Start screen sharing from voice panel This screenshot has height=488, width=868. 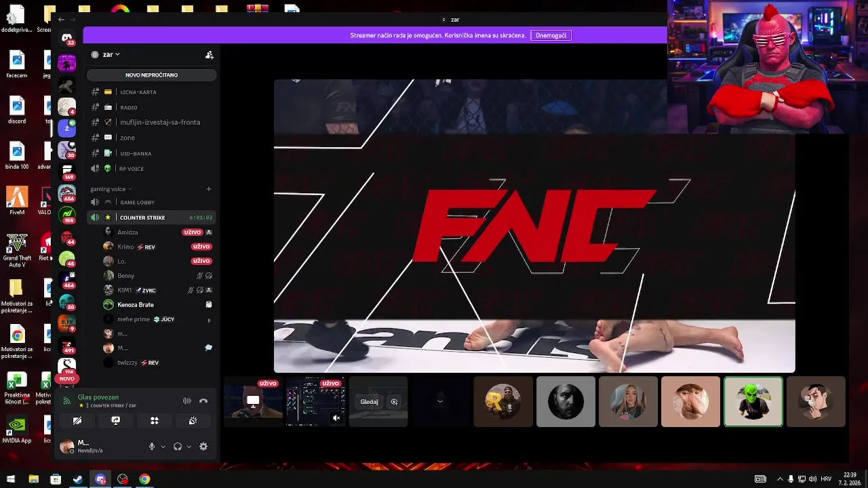tap(116, 421)
